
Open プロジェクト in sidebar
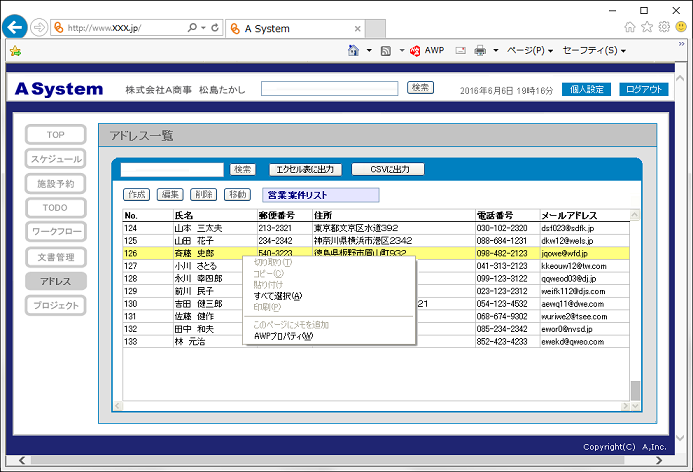[56, 305]
